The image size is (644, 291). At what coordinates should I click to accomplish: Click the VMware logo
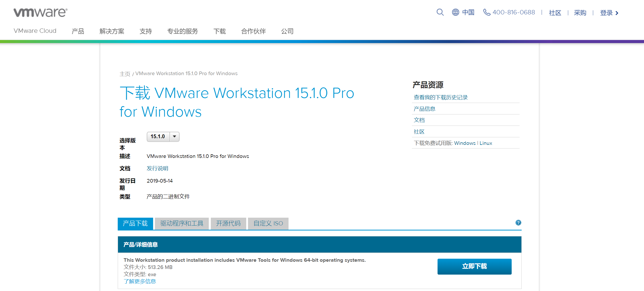(41, 12)
